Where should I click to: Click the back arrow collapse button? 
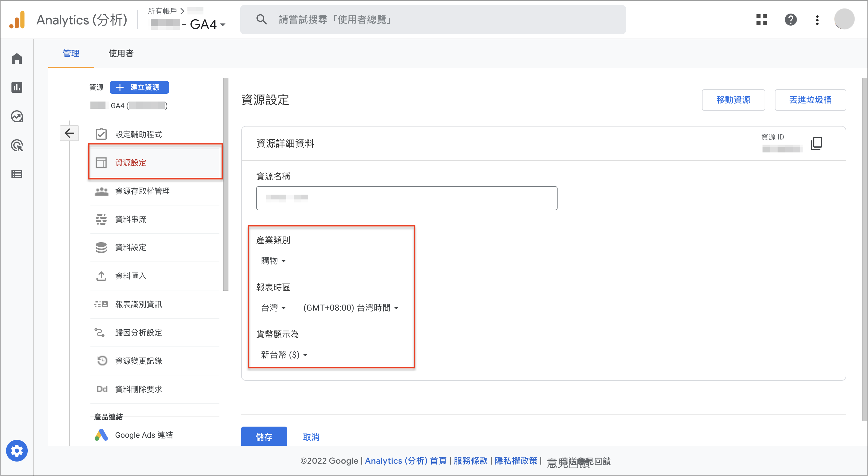coord(69,133)
